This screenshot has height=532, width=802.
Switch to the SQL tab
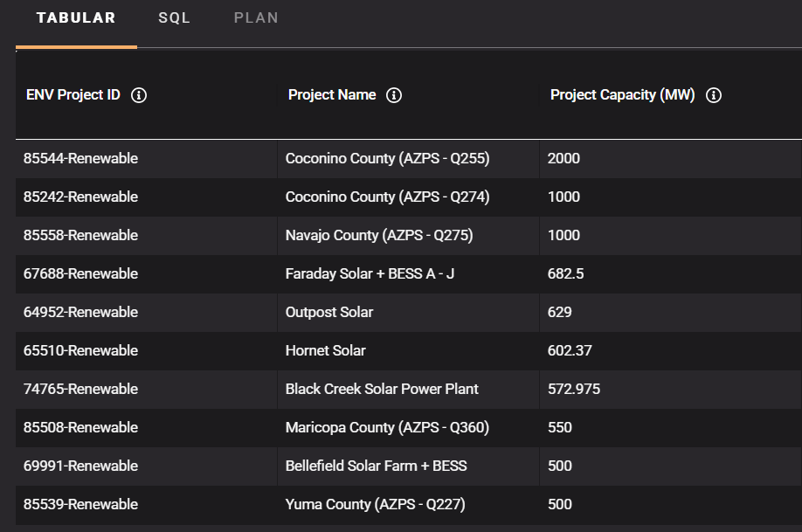point(174,18)
